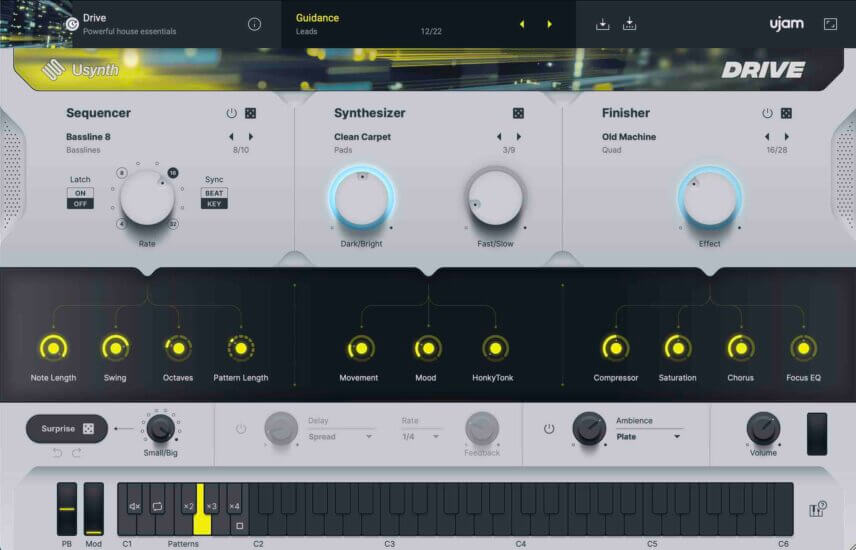Set Rate to 4
856x550 pixels.
121,224
